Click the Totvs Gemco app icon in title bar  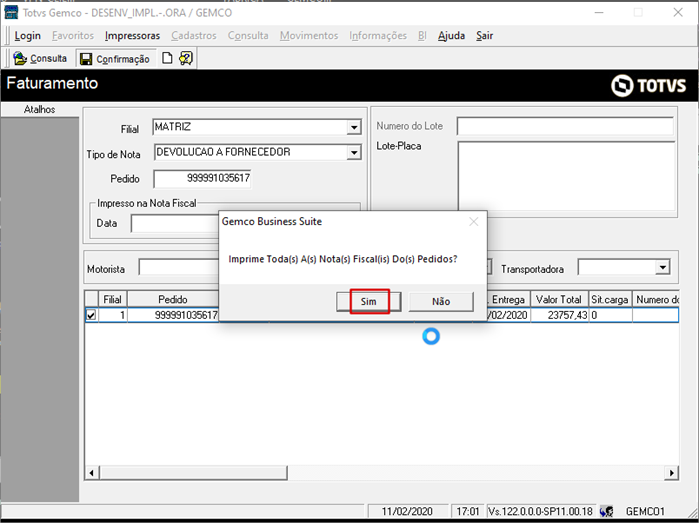tap(10, 12)
